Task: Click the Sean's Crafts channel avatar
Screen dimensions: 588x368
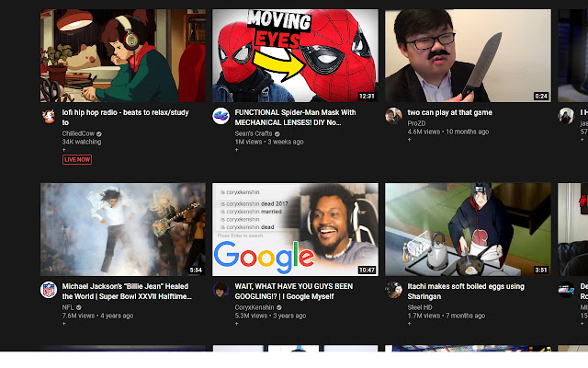Action: [220, 116]
